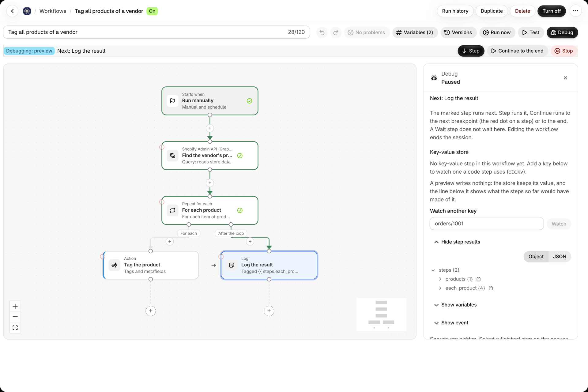This screenshot has height=392, width=588.
Task: Add a step in the After the loop branch
Action: point(250,242)
